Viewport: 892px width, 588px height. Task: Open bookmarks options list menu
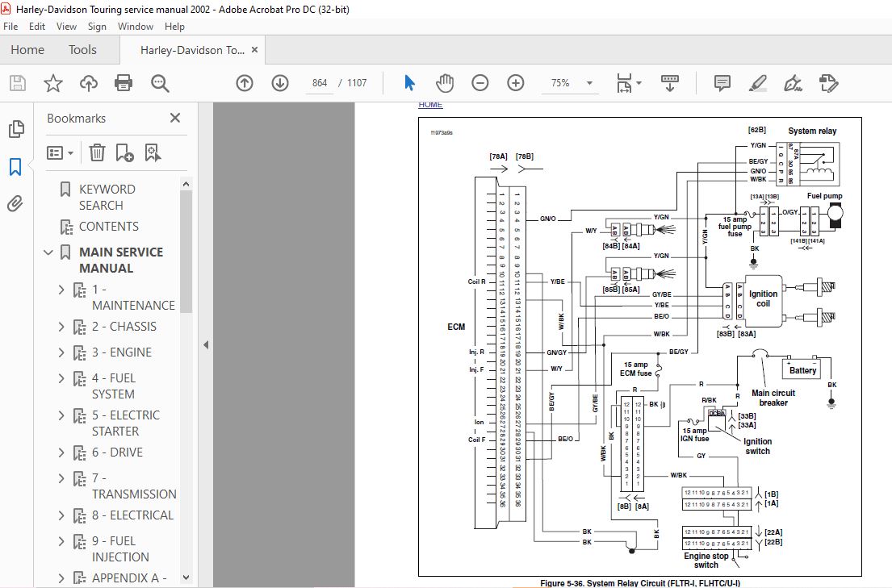click(61, 152)
